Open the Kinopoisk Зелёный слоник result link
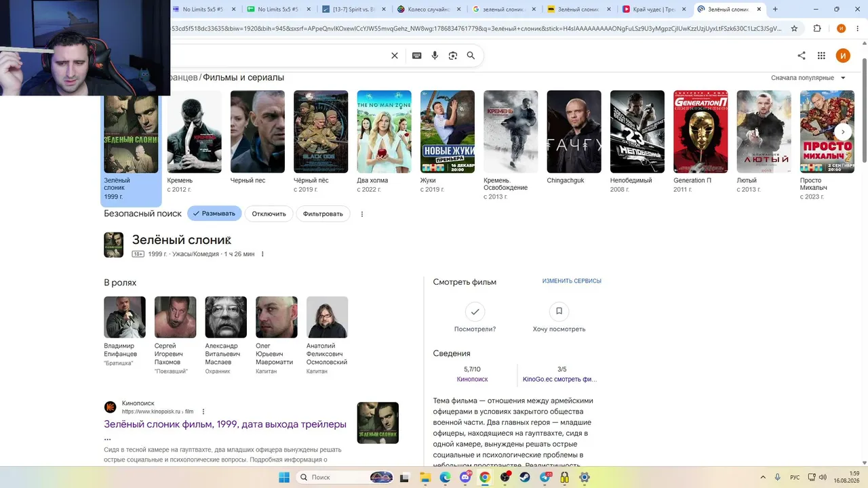 click(x=225, y=424)
